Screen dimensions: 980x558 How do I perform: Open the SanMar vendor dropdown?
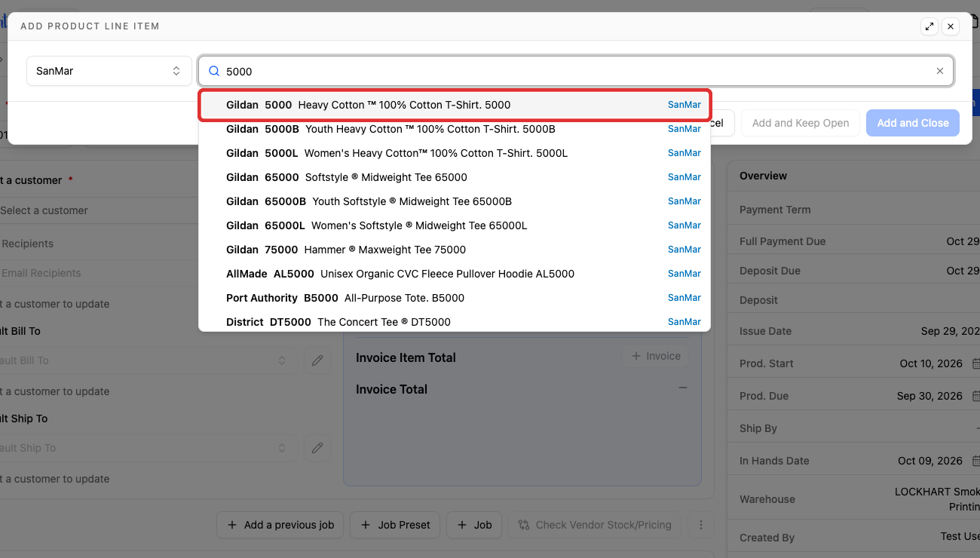(x=109, y=71)
